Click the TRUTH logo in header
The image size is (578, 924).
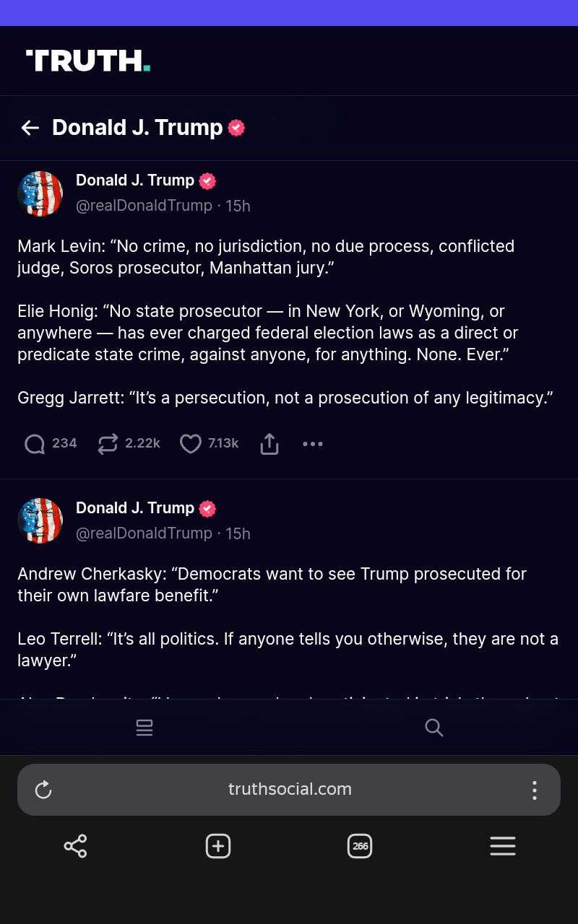click(88, 61)
